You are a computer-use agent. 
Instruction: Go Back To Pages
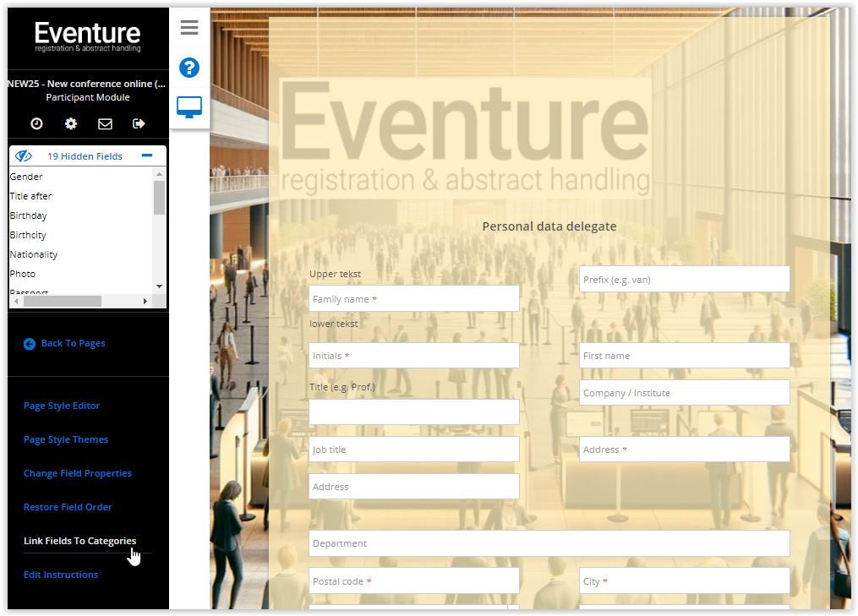74,344
